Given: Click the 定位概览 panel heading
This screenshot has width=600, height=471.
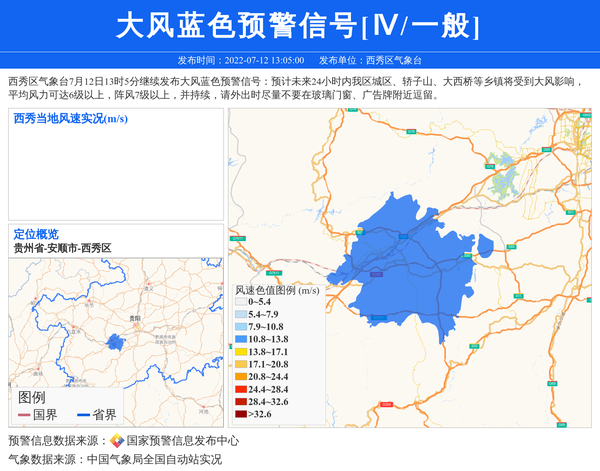Looking at the screenshot, I should click(x=36, y=234).
